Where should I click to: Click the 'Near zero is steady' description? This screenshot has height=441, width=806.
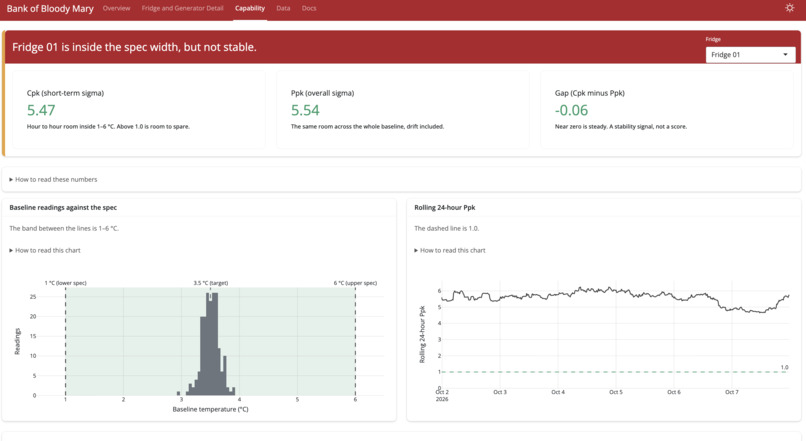click(x=620, y=126)
